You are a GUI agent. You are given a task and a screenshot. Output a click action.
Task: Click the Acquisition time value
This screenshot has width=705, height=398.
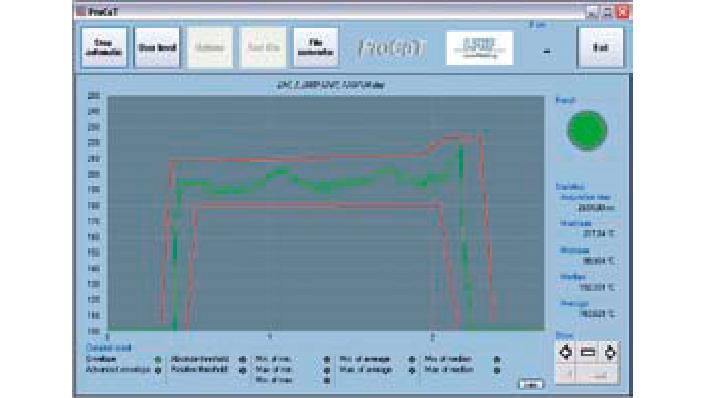pos(596,208)
